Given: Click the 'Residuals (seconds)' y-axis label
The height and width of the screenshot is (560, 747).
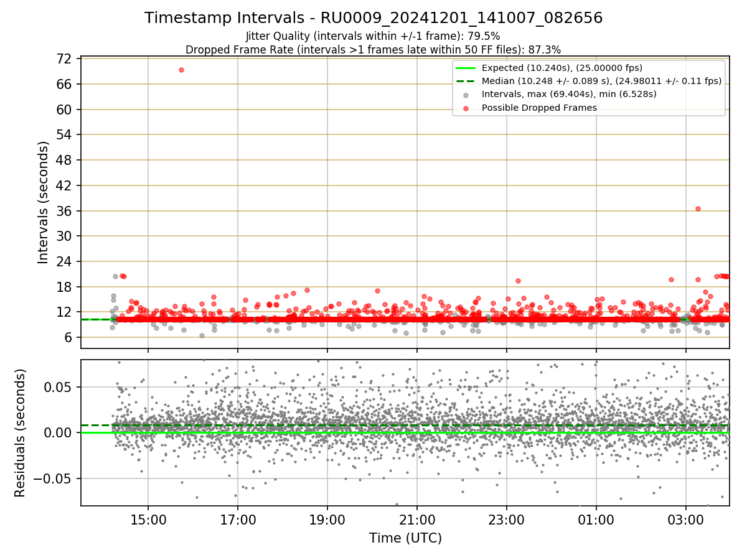Looking at the screenshot, I should (20, 432).
